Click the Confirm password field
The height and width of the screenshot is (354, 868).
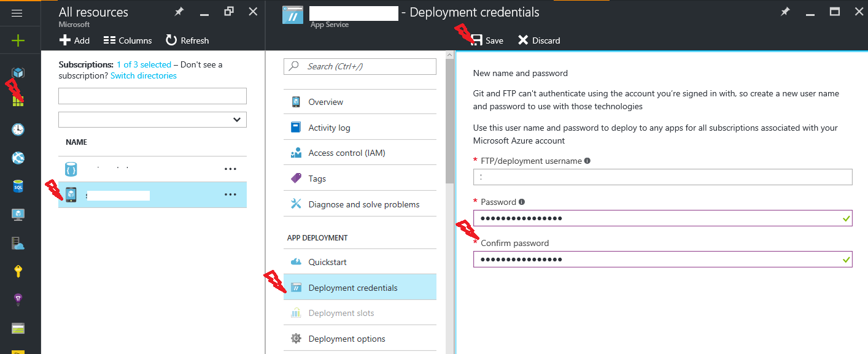(663, 259)
